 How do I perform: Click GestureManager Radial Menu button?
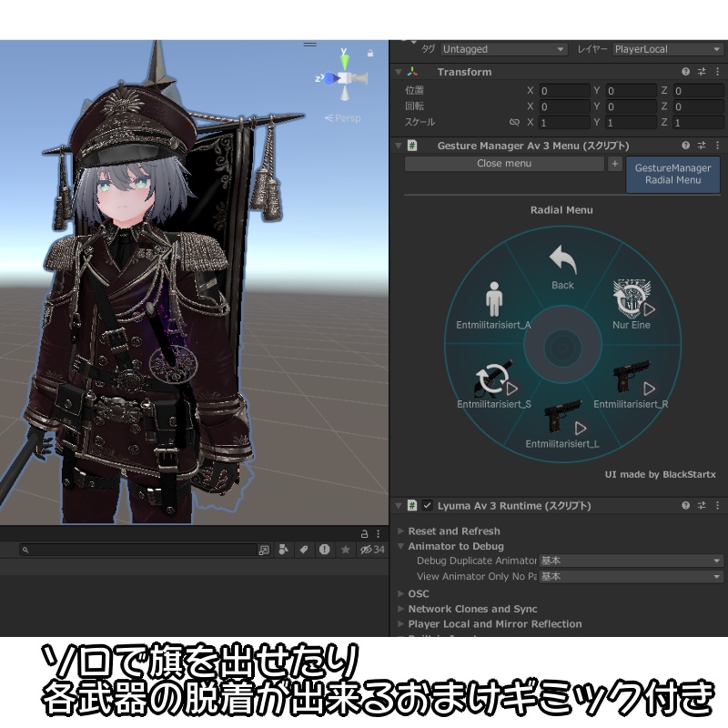[672, 174]
